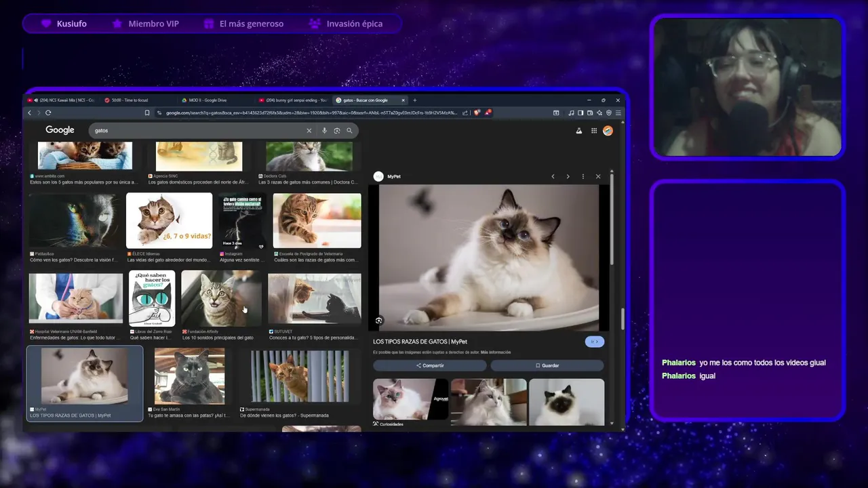This screenshot has height=488, width=868.
Task: Open three-dot options in image preview
Action: click(x=583, y=176)
